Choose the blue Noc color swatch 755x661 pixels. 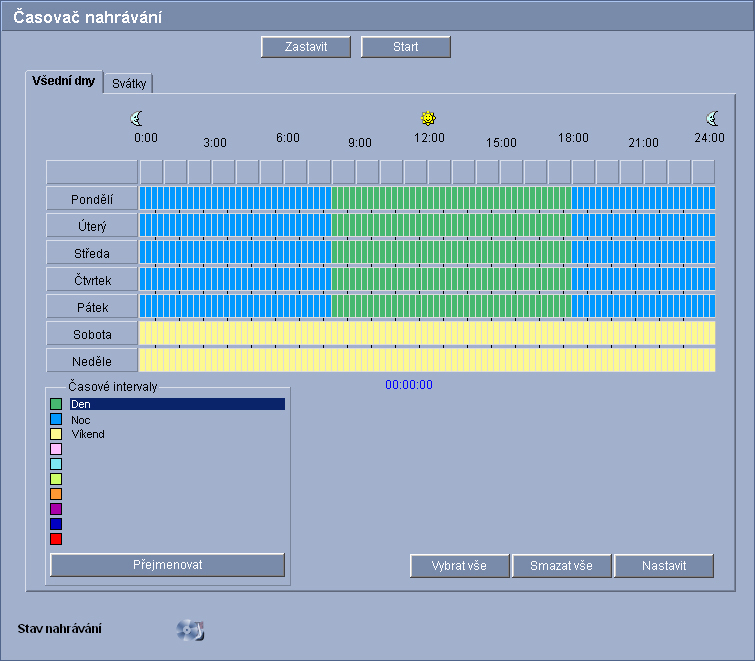point(56,419)
